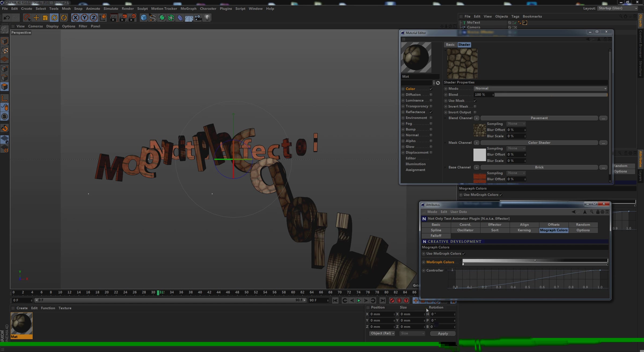Uncheck Use Mask in Shader Properties

point(475,101)
